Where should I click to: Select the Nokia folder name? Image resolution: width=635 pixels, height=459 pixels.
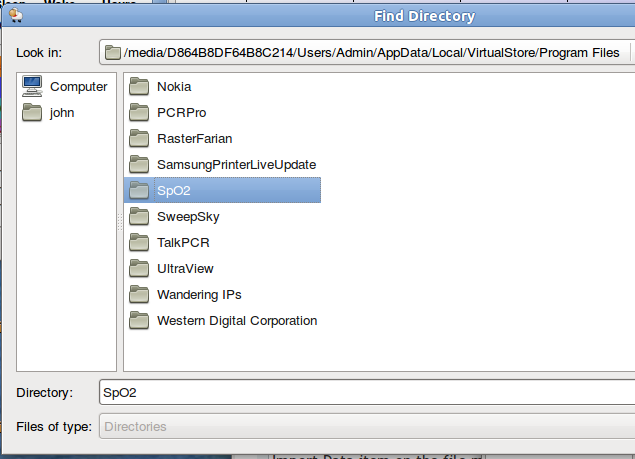174,86
